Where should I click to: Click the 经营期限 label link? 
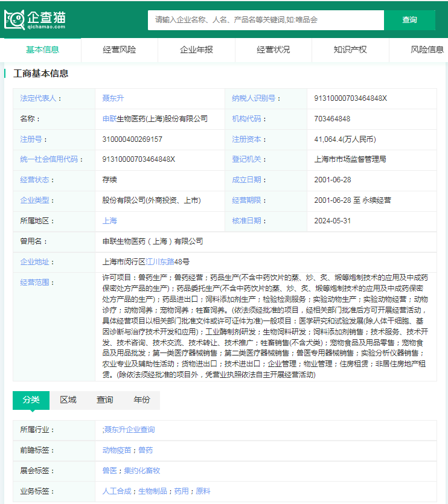coord(247,200)
